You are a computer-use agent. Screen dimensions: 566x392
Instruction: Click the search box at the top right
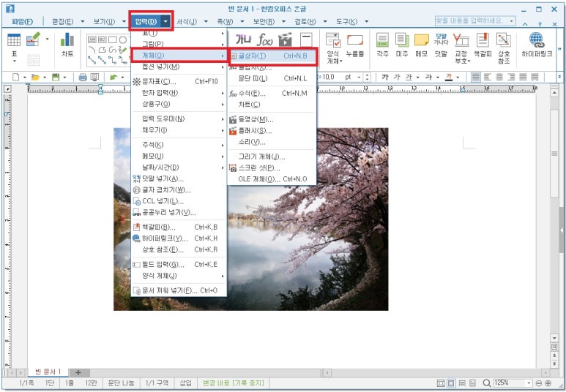(475, 21)
